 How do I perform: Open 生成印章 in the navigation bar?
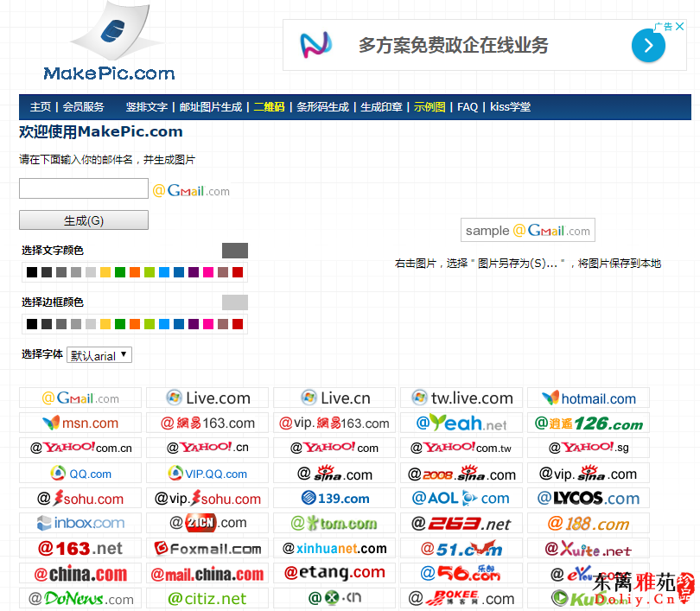coord(381,106)
